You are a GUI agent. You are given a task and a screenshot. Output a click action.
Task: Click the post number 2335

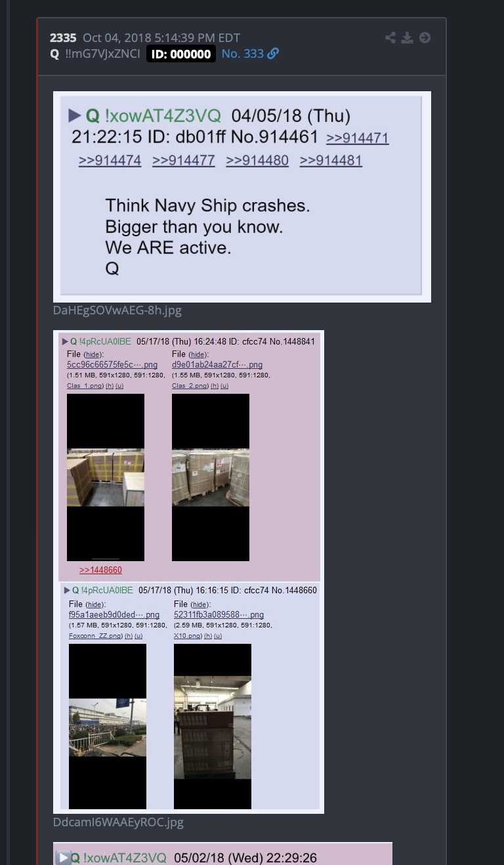pyautogui.click(x=63, y=38)
